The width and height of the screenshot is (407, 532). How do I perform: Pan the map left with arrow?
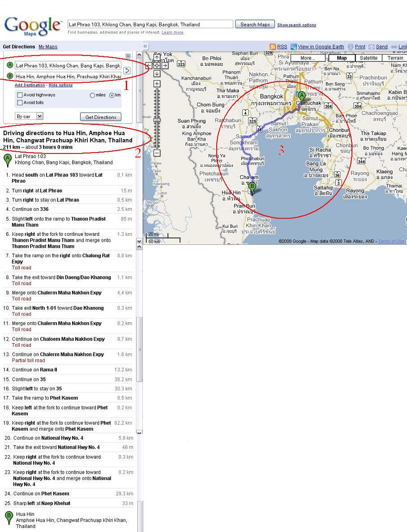pyautogui.click(x=149, y=65)
